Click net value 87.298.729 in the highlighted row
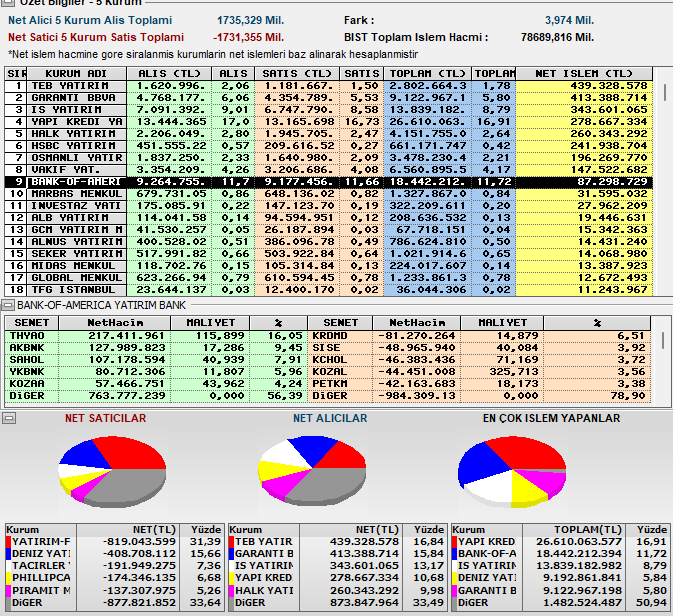The height and width of the screenshot is (616, 673). coord(612,182)
